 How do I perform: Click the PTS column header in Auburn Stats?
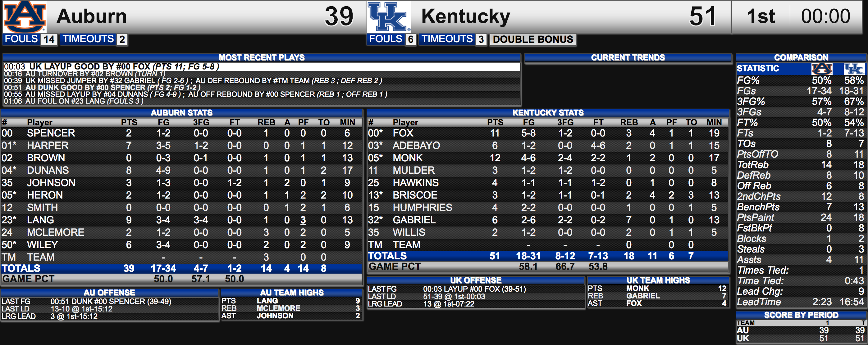coord(129,122)
